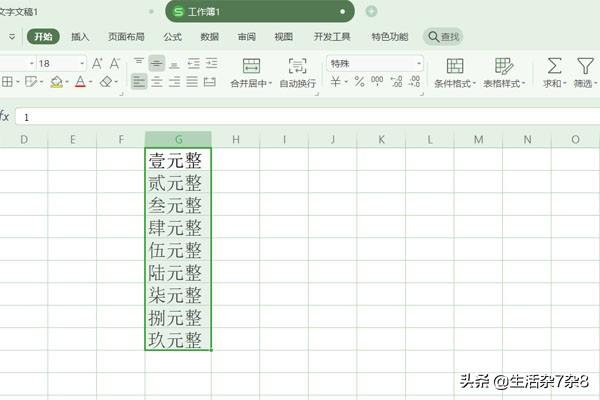Click the 条件格式 conditional format icon
Viewport: 600px width, 400px height.
click(x=455, y=66)
